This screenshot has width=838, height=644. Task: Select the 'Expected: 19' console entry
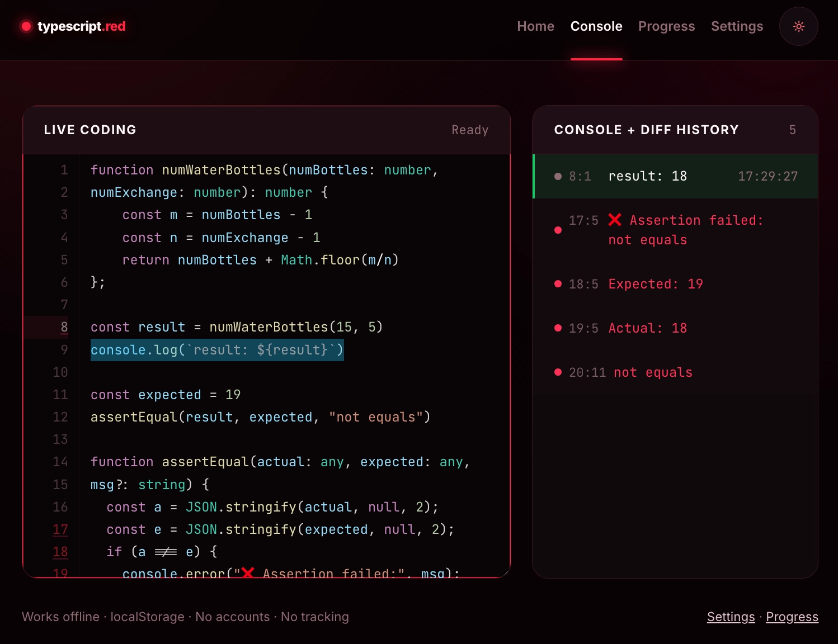pyautogui.click(x=676, y=284)
